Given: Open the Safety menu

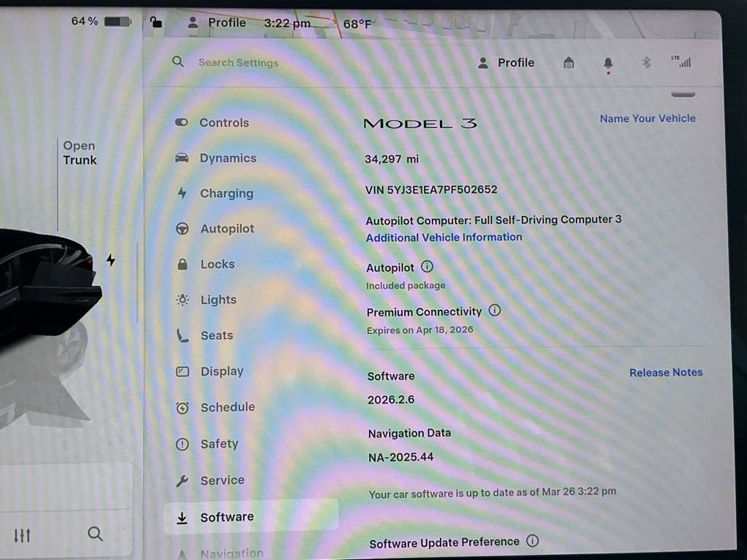Looking at the screenshot, I should (207, 444).
